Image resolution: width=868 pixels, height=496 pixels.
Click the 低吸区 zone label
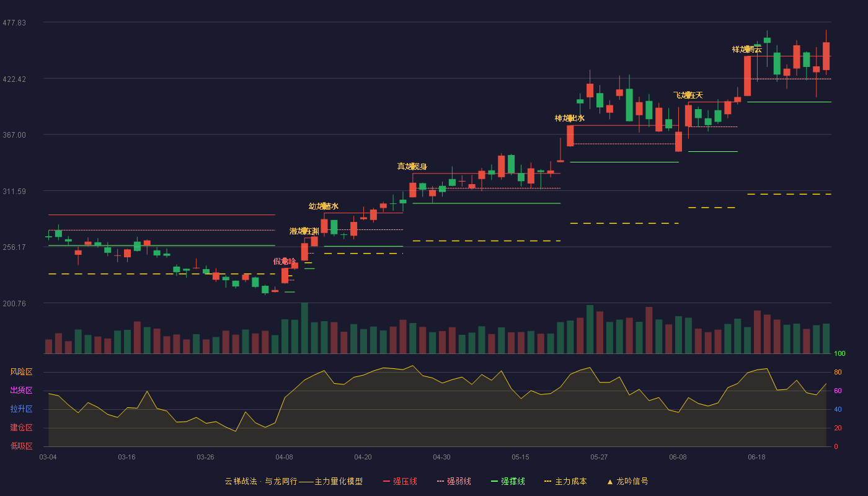pyautogui.click(x=22, y=446)
